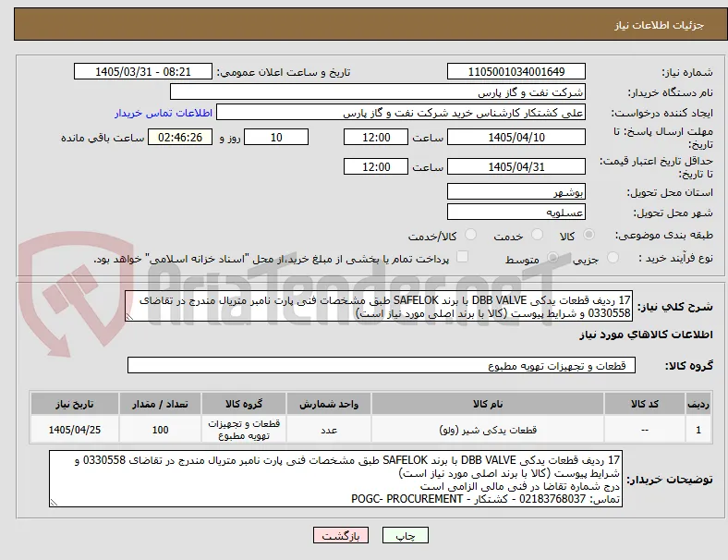Screen dimensions: 728x560
Task: Click the request creator field علی کشتکار
Action: tap(401, 113)
